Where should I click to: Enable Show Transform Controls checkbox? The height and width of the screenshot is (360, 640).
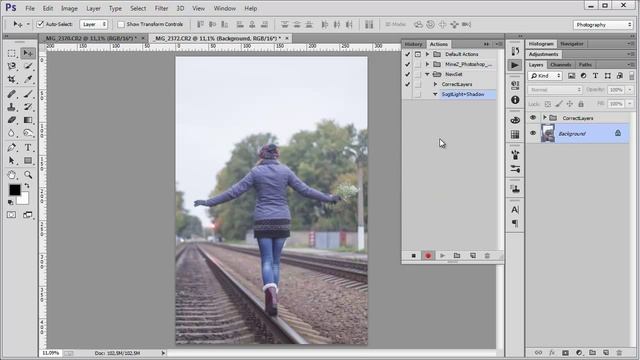pos(121,24)
